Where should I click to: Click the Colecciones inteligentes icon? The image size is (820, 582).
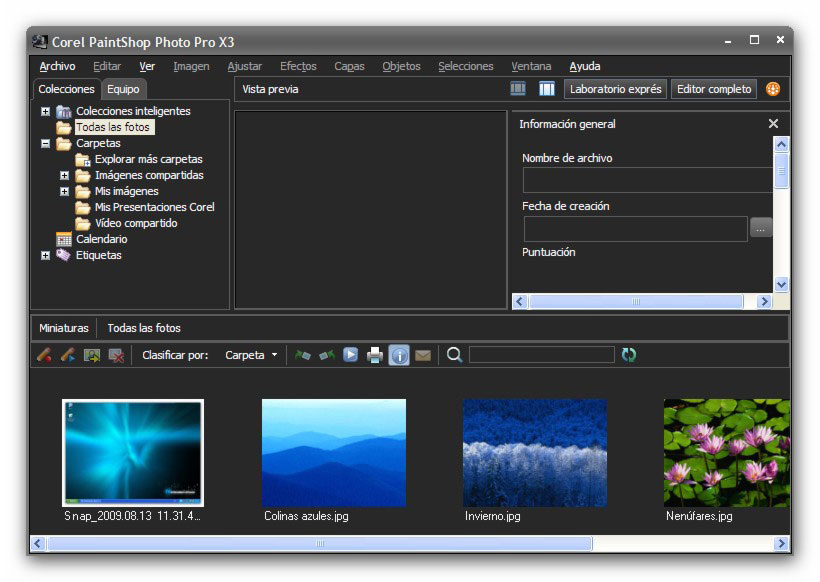[64, 111]
